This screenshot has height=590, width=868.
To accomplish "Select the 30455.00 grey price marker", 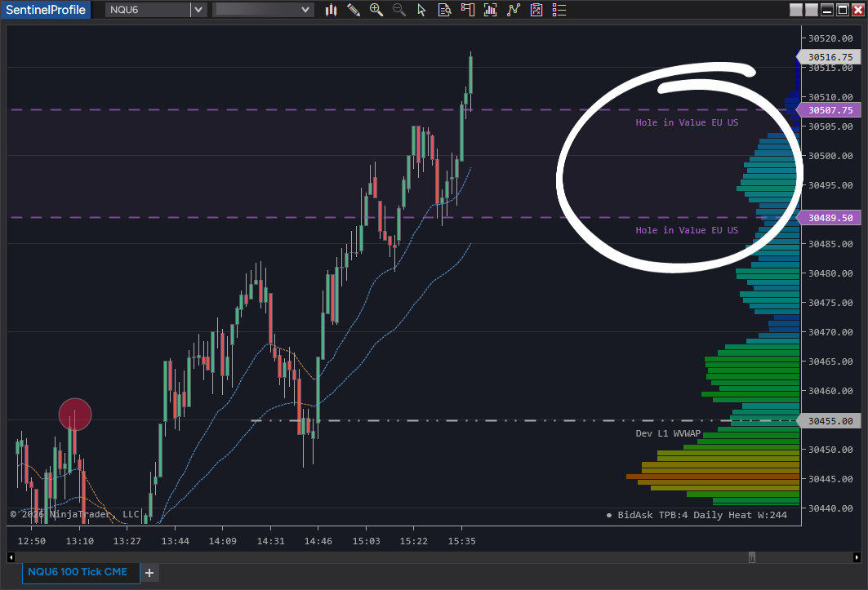I will [x=829, y=421].
